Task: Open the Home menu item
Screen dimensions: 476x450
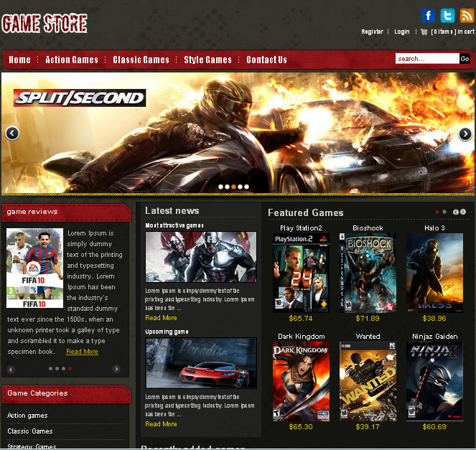Action: point(19,60)
